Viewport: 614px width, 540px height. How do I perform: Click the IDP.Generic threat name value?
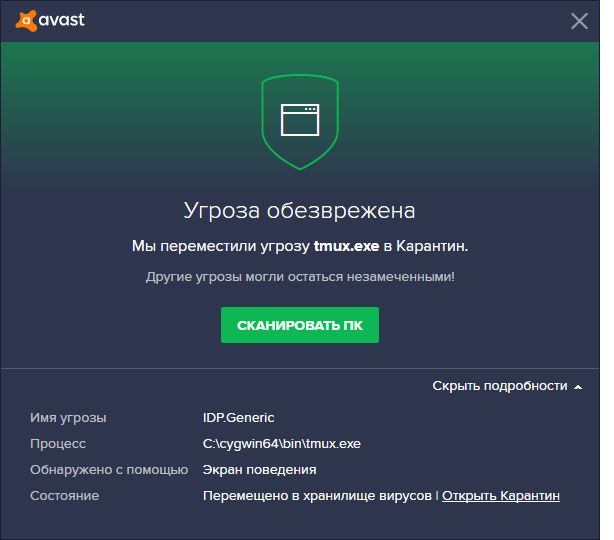[238, 418]
